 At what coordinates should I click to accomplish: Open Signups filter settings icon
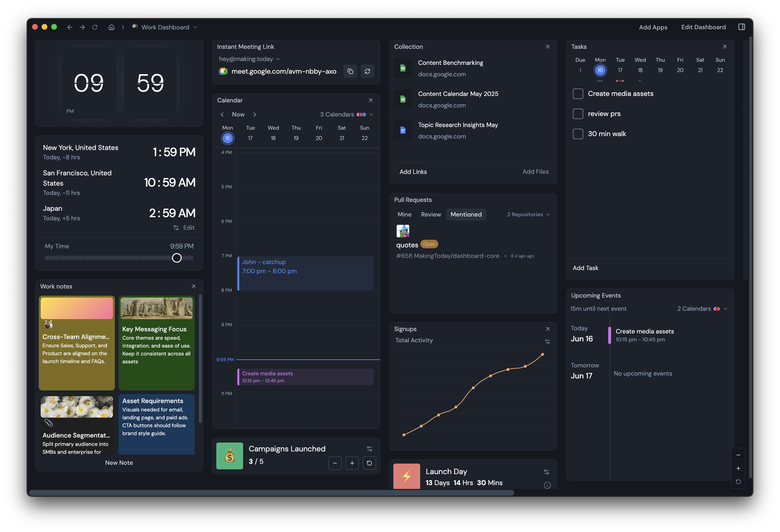[x=547, y=341]
